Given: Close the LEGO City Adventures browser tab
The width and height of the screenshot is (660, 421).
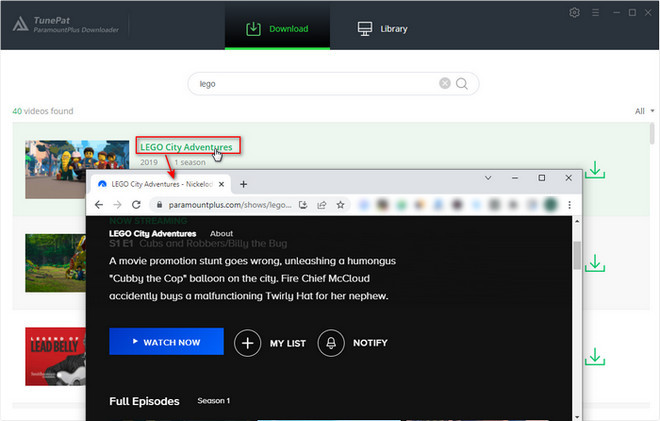Looking at the screenshot, I should 221,184.
